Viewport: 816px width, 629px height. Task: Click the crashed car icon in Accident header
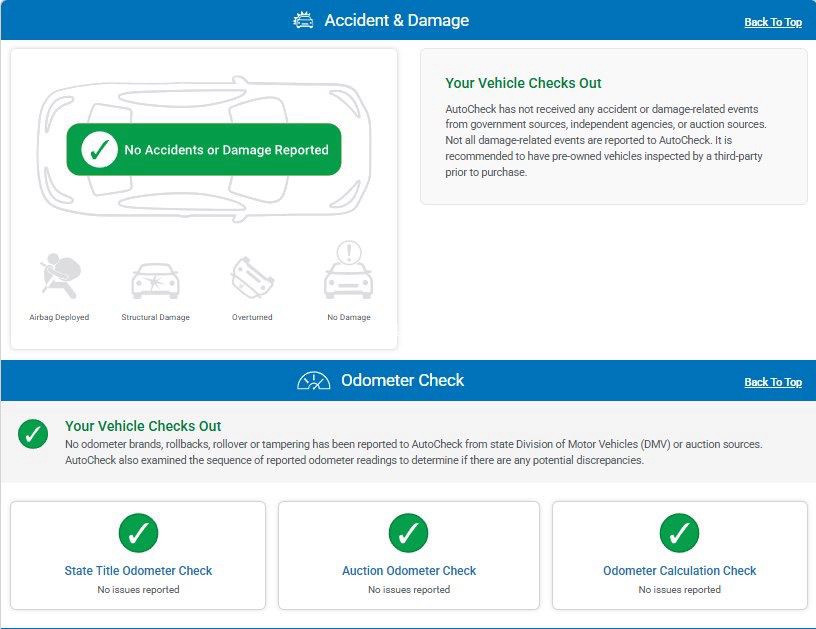pyautogui.click(x=303, y=21)
